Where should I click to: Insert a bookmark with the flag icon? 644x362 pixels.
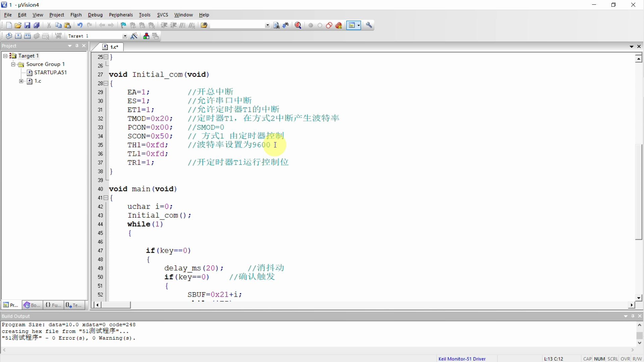(x=123, y=25)
